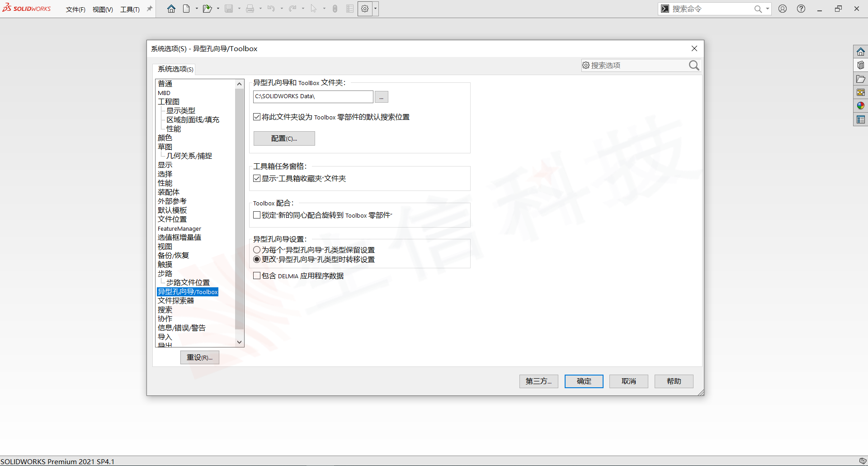
Task: Expand the Open file dropdown arrow
Action: [x=218, y=9]
